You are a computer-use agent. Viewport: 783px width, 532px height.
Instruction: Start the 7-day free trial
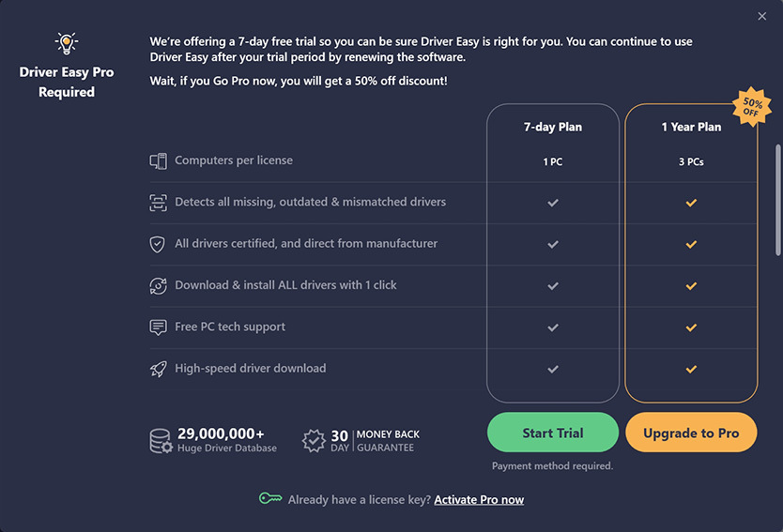point(553,433)
